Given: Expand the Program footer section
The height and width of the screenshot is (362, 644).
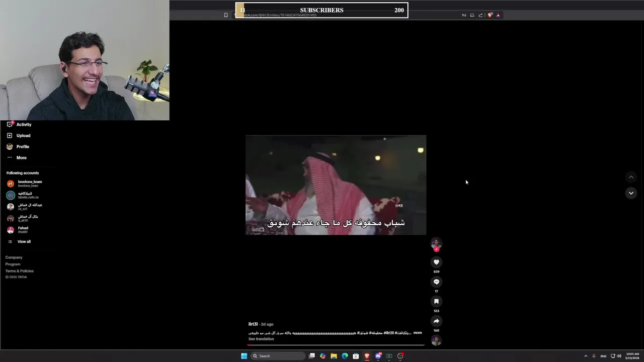Looking at the screenshot, I should [x=13, y=264].
